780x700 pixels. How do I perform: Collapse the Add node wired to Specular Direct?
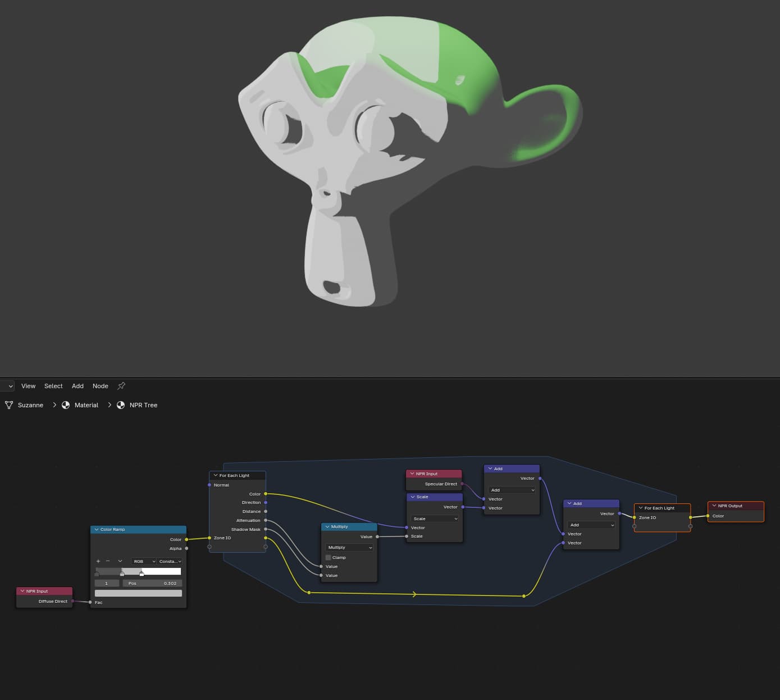[490, 469]
